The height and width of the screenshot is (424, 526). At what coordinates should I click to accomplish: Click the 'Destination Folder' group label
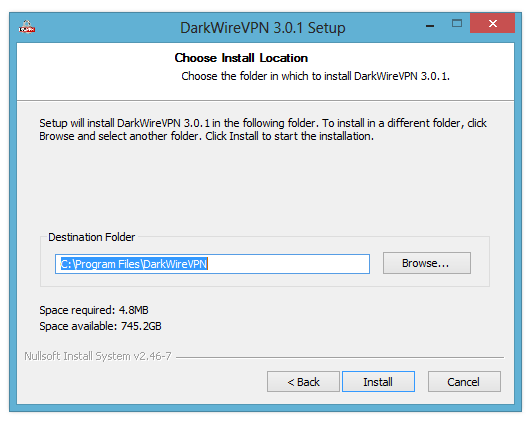pos(92,237)
